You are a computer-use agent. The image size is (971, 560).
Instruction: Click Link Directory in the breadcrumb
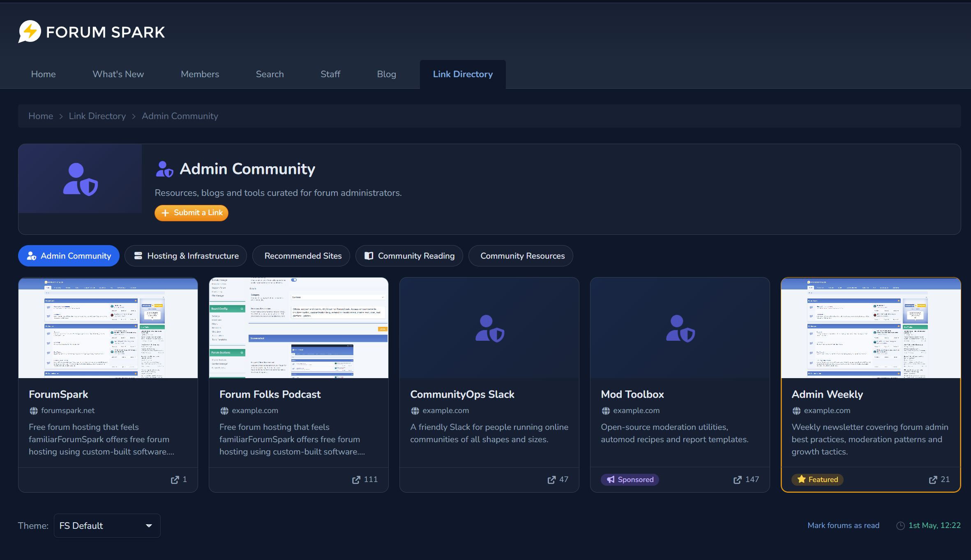click(x=97, y=116)
